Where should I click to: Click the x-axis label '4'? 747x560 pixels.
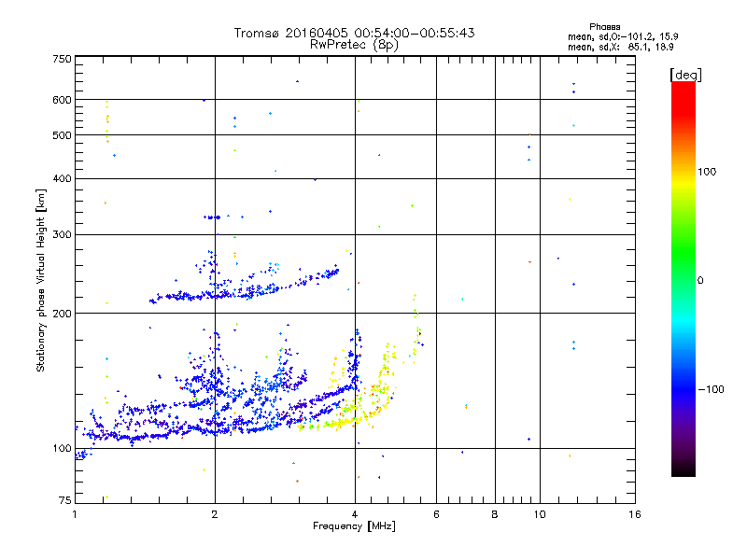click(x=355, y=514)
